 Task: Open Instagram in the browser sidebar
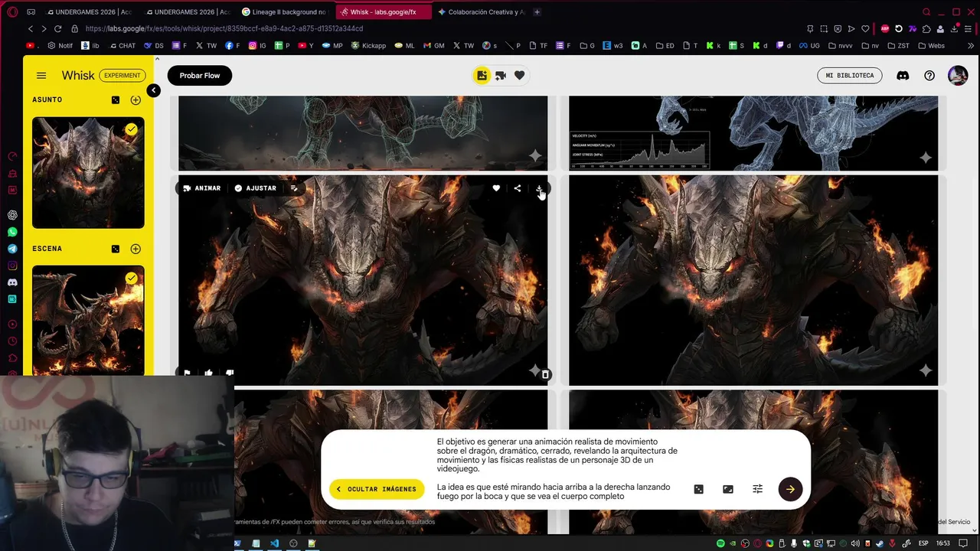(x=12, y=266)
